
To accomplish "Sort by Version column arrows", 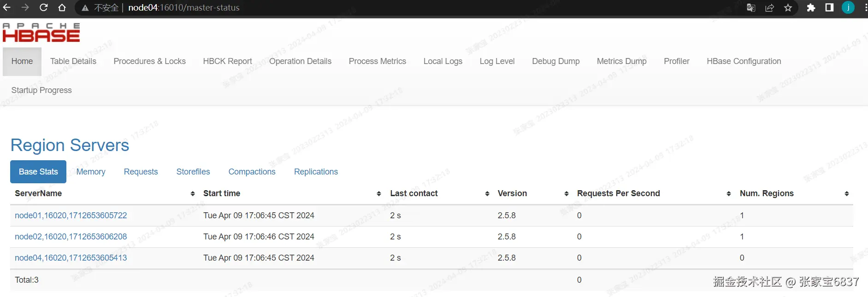I will (x=567, y=194).
